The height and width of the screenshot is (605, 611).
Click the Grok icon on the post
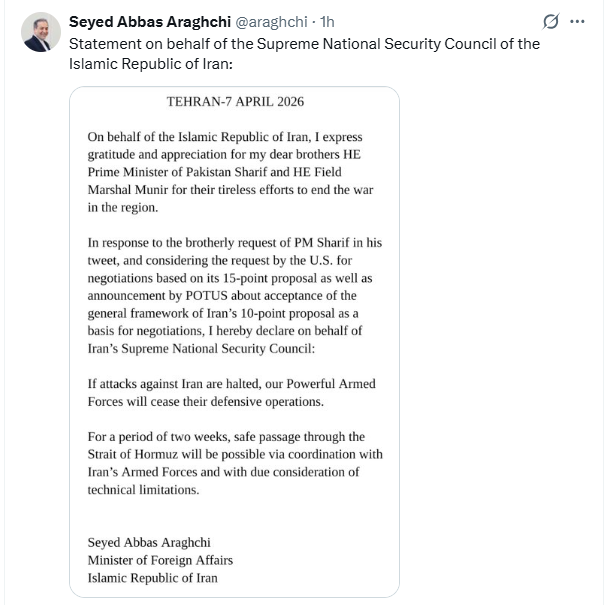[x=548, y=22]
